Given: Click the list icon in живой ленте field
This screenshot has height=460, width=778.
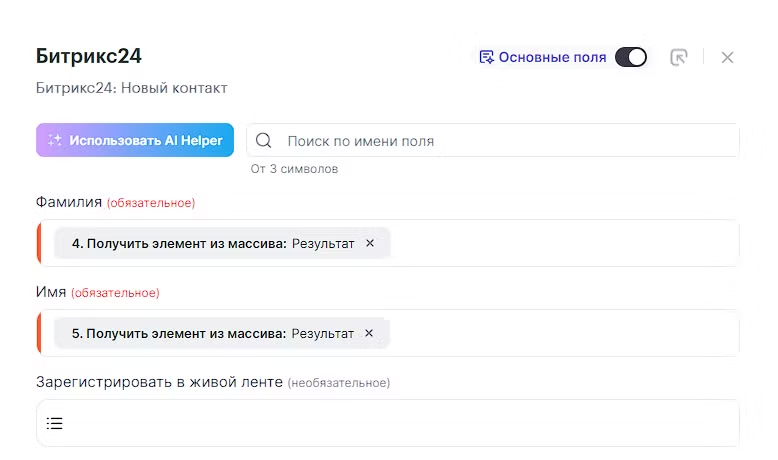Looking at the screenshot, I should pyautogui.click(x=55, y=423).
